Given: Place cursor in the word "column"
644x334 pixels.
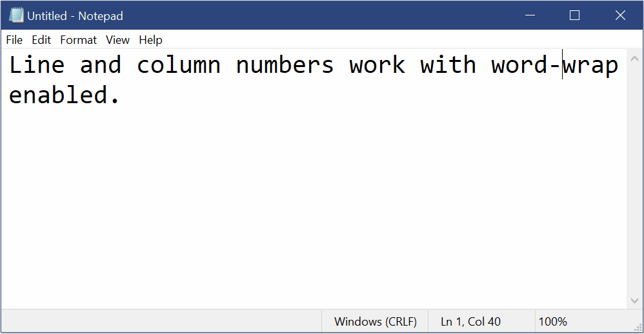Looking at the screenshot, I should 179,65.
